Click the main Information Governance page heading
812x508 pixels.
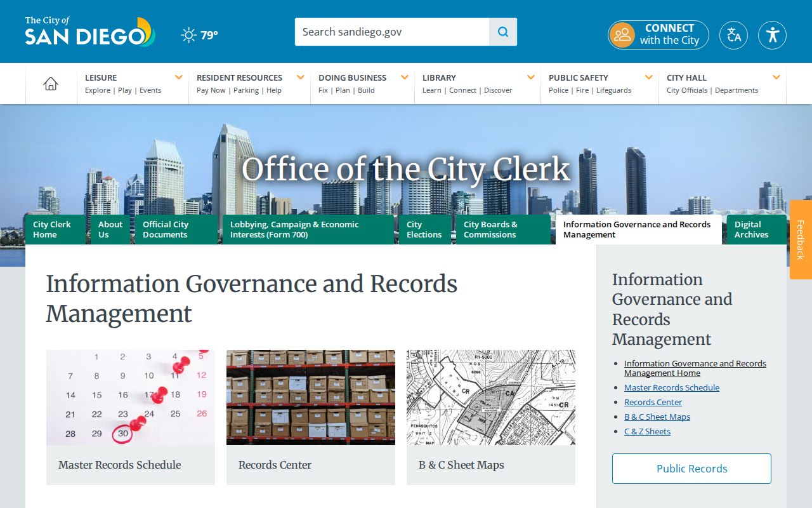pyautogui.click(x=251, y=298)
